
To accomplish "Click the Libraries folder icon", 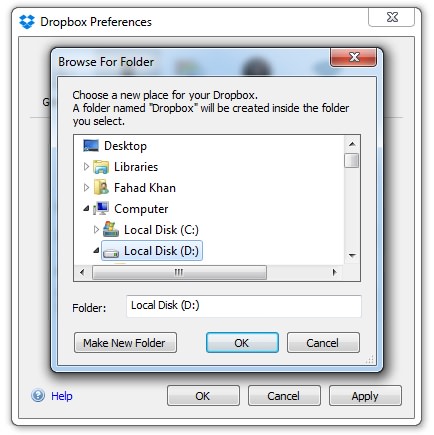I will tap(101, 167).
